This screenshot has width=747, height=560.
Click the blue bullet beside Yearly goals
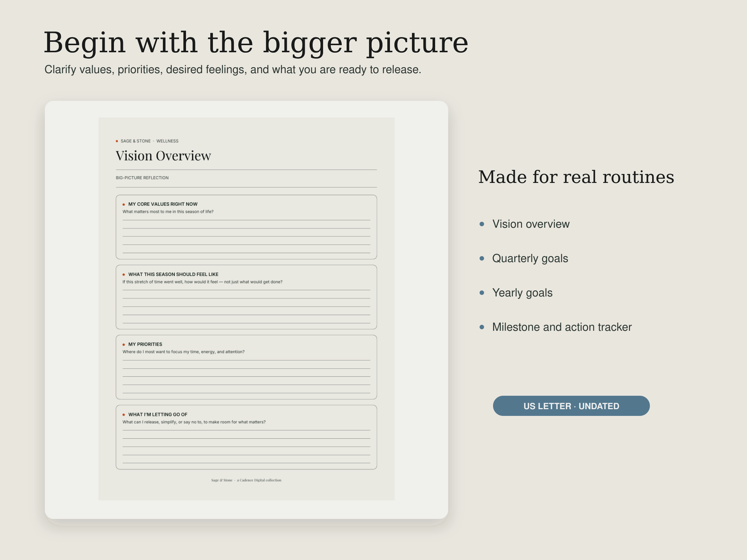pyautogui.click(x=482, y=292)
